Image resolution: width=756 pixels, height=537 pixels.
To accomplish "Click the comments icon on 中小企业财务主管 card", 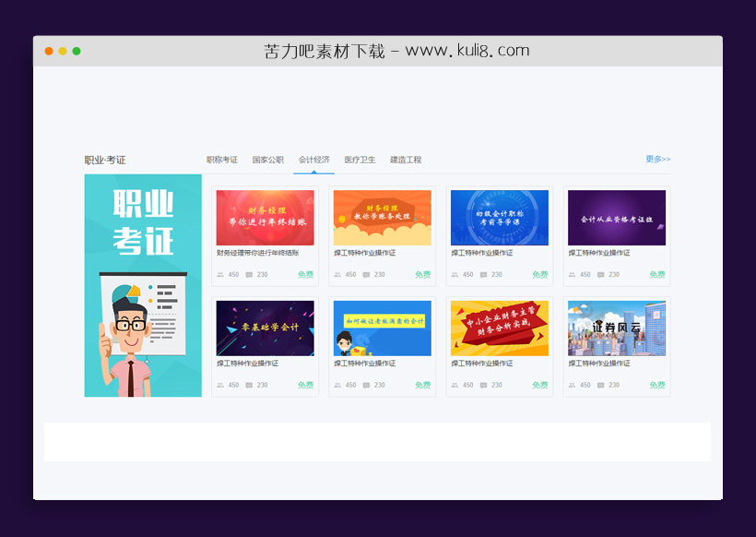I will [x=483, y=386].
